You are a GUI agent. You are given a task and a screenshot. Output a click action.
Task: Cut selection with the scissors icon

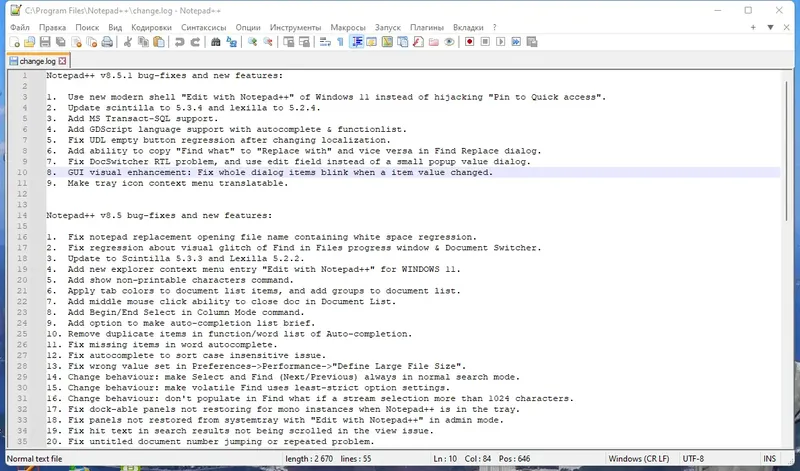(x=128, y=42)
